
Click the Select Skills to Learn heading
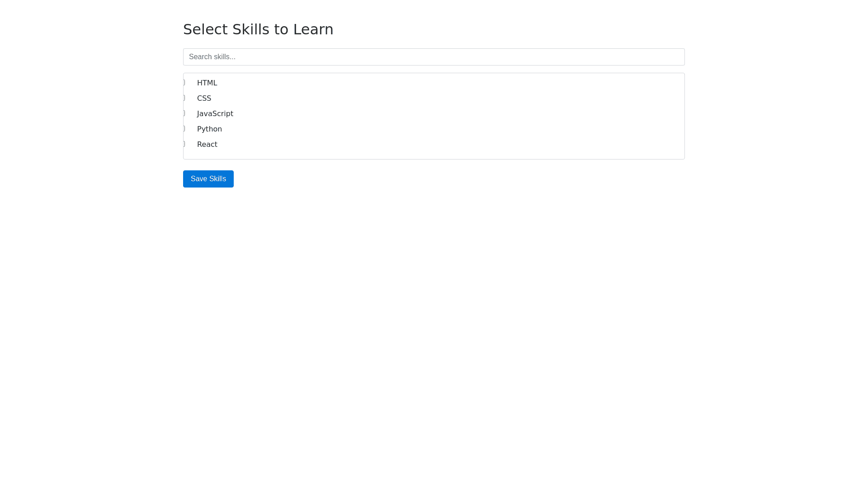click(x=258, y=29)
